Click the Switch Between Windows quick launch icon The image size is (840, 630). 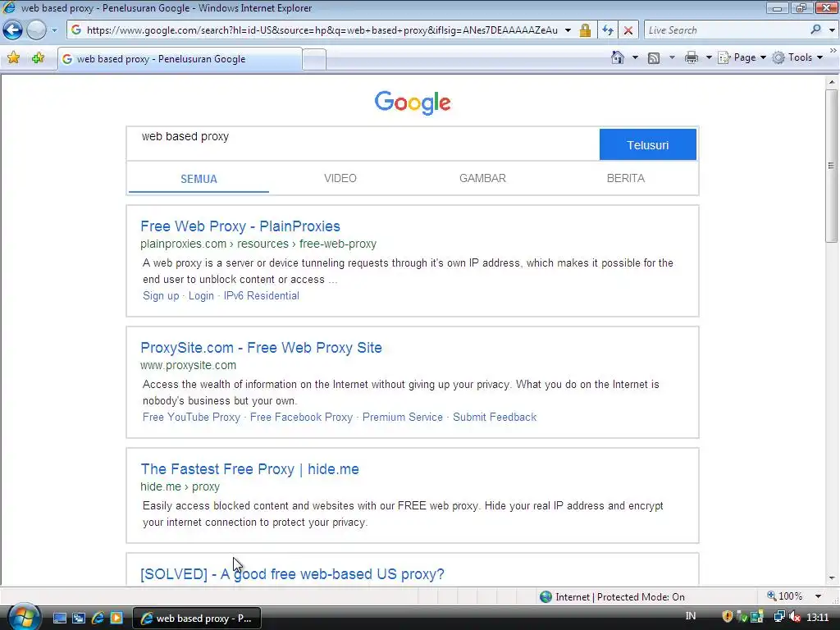click(78, 619)
